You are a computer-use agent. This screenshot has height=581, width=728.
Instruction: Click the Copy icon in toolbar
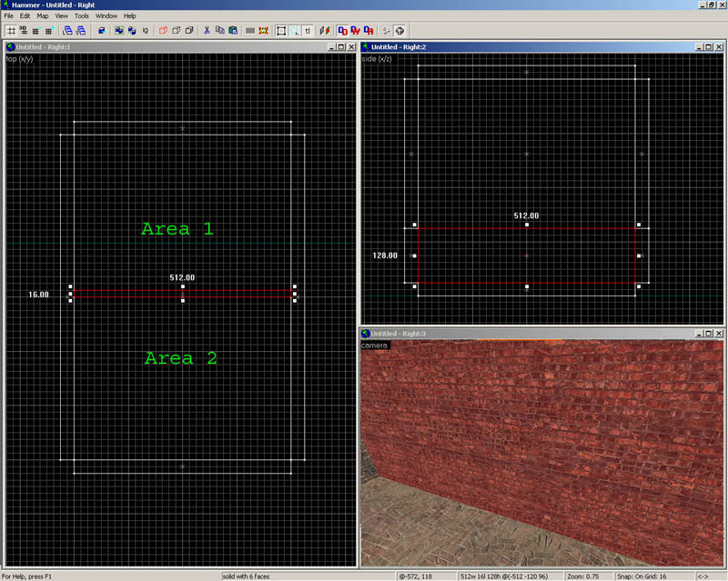pos(220,30)
